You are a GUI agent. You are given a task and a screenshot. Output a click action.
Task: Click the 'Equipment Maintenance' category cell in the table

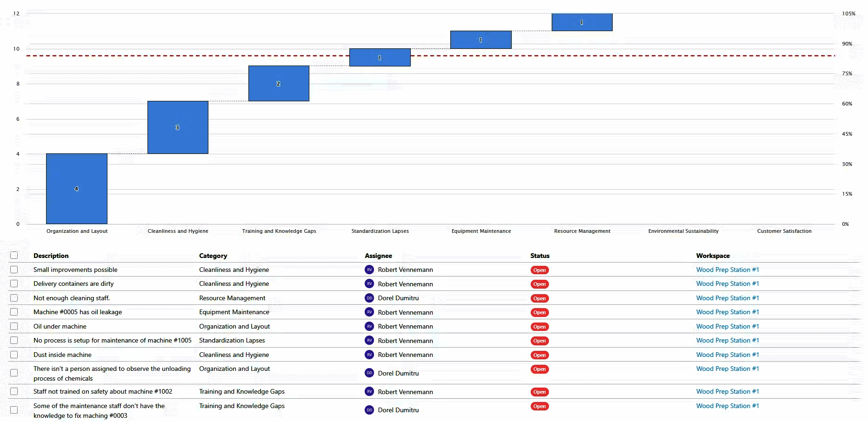point(234,312)
